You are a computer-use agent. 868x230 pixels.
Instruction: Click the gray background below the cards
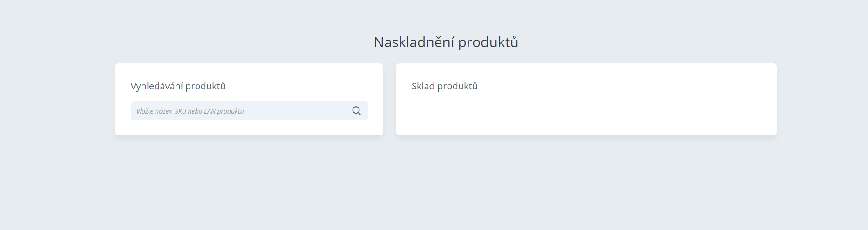click(x=434, y=186)
